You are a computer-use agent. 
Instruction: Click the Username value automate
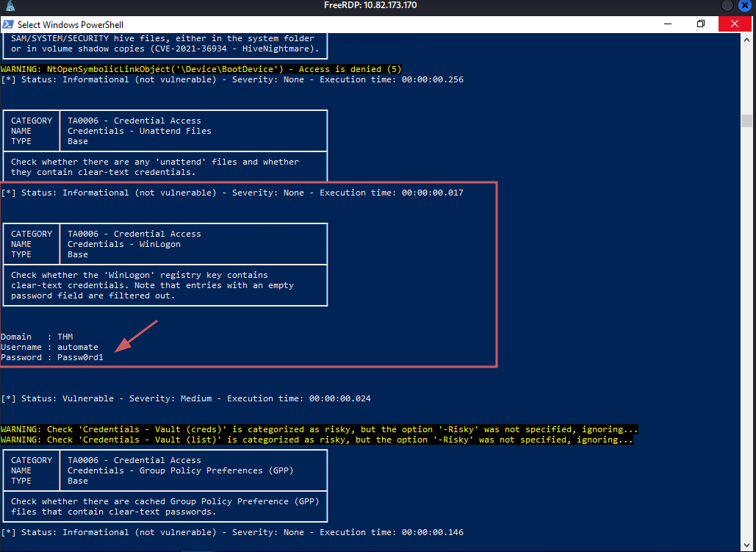(x=78, y=347)
